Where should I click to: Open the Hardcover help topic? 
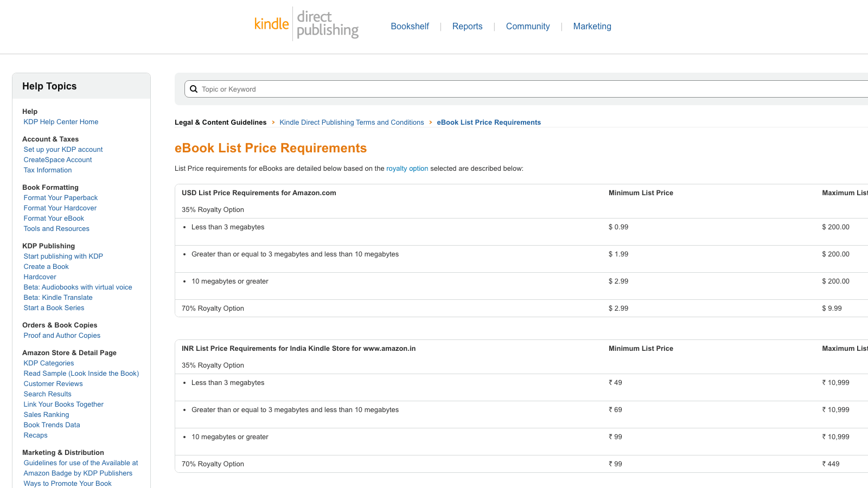click(x=40, y=277)
